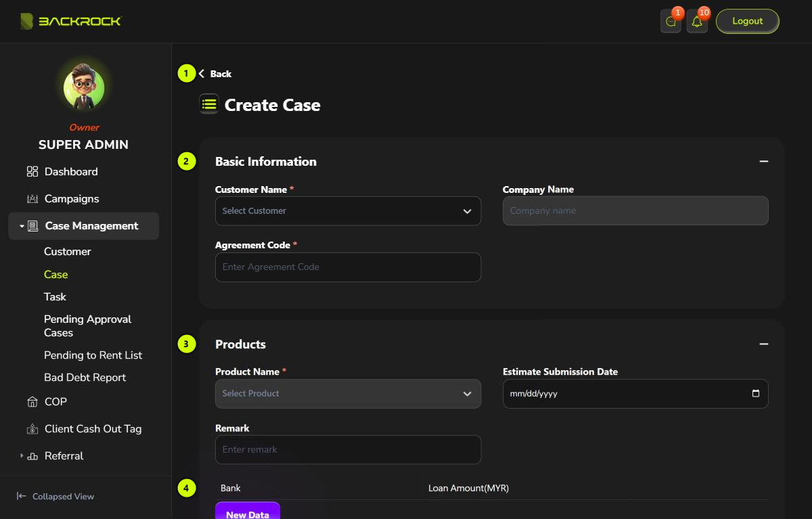Open COP in the sidebar

pyautogui.click(x=55, y=402)
